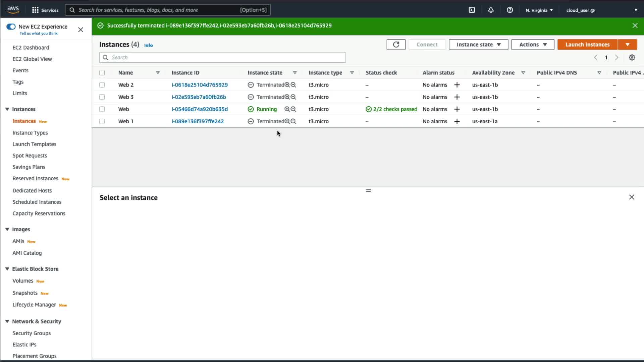Tick the select-all instances checkbox
This screenshot has height=362, width=644.
(102, 73)
